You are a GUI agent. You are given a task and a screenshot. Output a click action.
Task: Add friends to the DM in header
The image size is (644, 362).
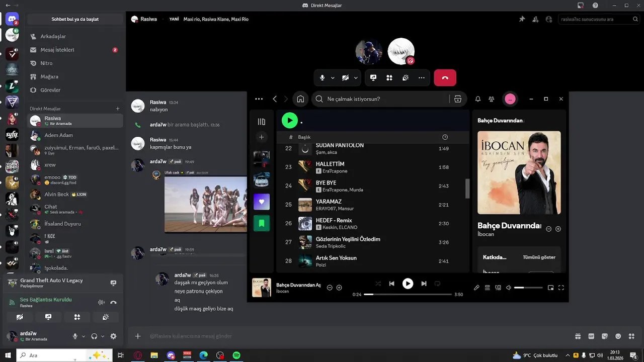click(535, 19)
